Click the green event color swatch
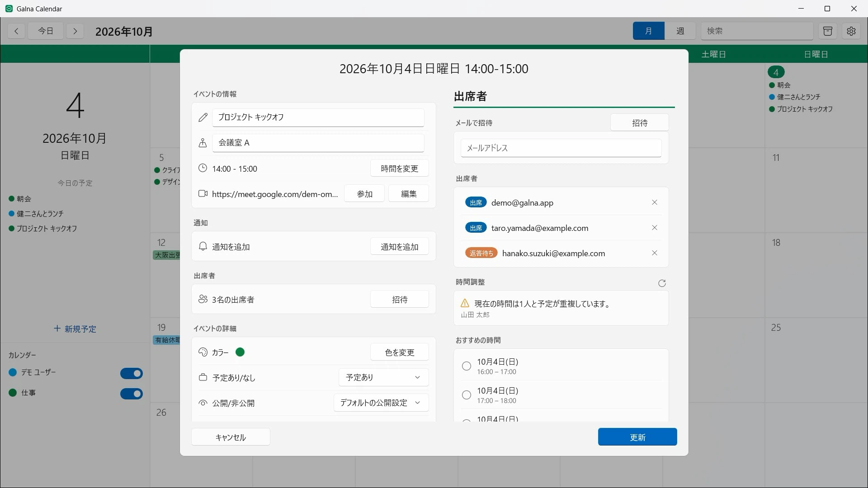 [240, 352]
